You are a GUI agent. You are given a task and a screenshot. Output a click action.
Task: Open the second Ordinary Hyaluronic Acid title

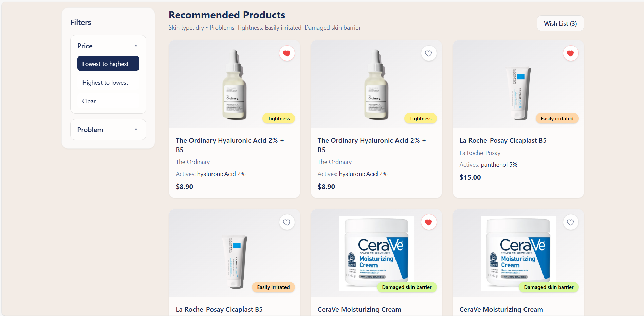click(x=372, y=145)
